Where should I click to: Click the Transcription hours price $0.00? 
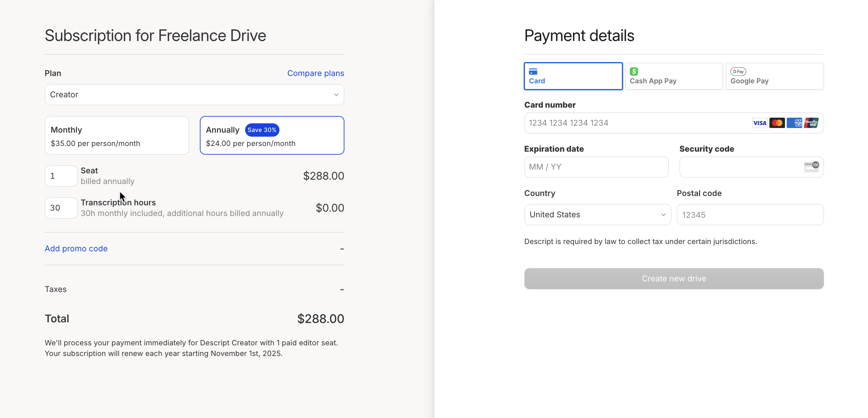(330, 208)
